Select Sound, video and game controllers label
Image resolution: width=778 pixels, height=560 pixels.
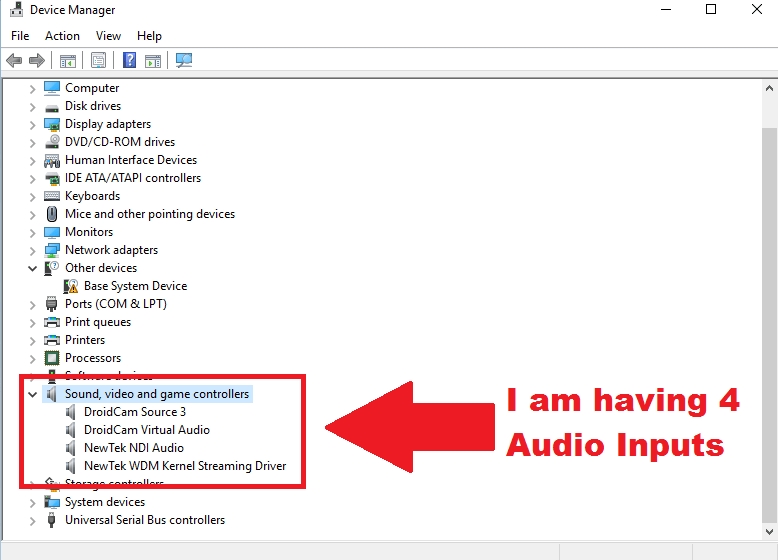pos(157,394)
